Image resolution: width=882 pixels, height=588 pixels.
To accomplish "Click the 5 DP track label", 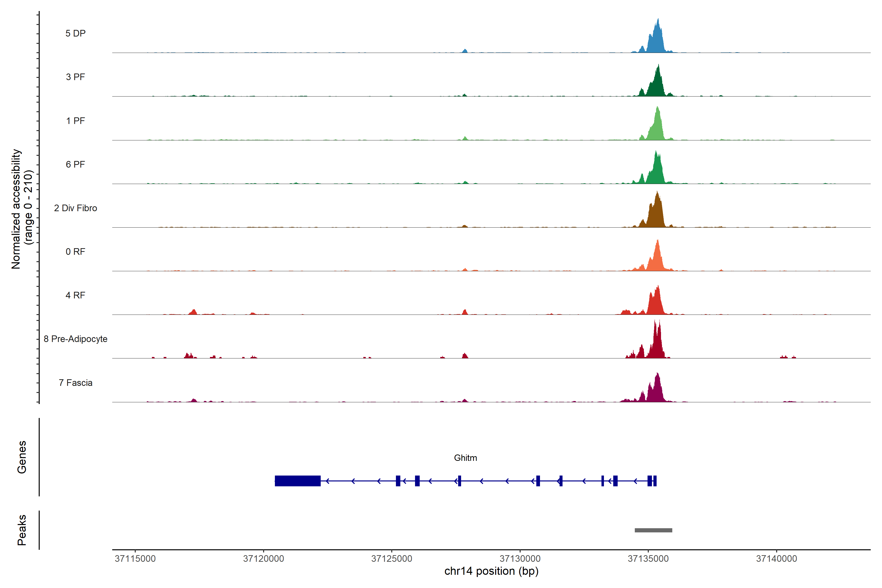I will click(75, 33).
